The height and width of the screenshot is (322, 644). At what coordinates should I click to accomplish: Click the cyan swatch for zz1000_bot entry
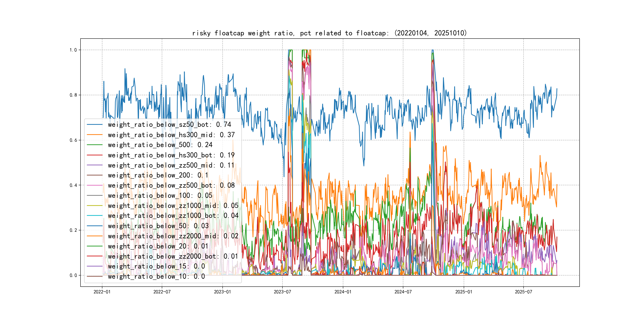[94, 215]
